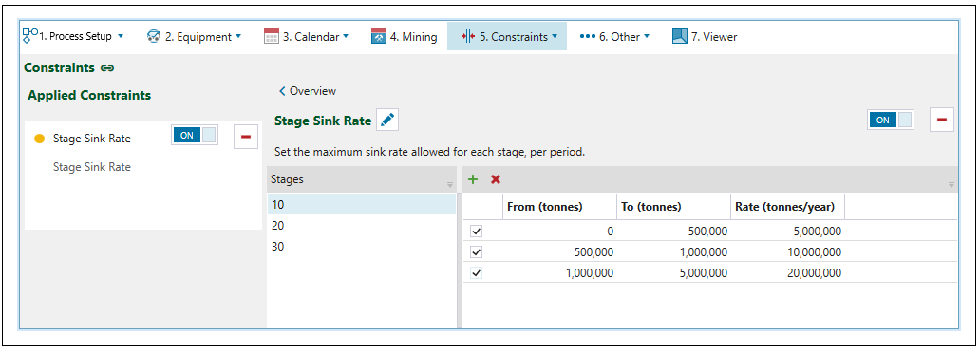Uncheck the row starting from 1,000,000
Viewport: 980px width, 353px height.
coord(477,272)
